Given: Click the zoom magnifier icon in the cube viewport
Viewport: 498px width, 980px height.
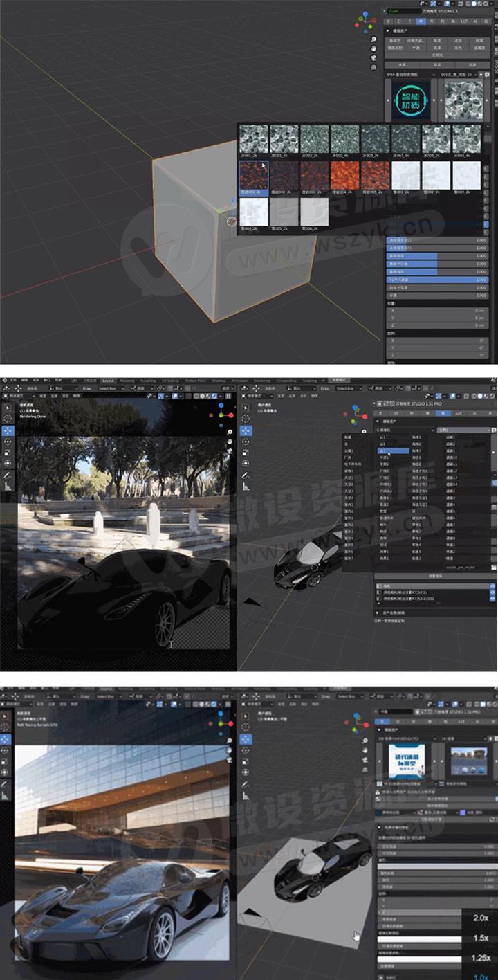Looking at the screenshot, I should (374, 39).
